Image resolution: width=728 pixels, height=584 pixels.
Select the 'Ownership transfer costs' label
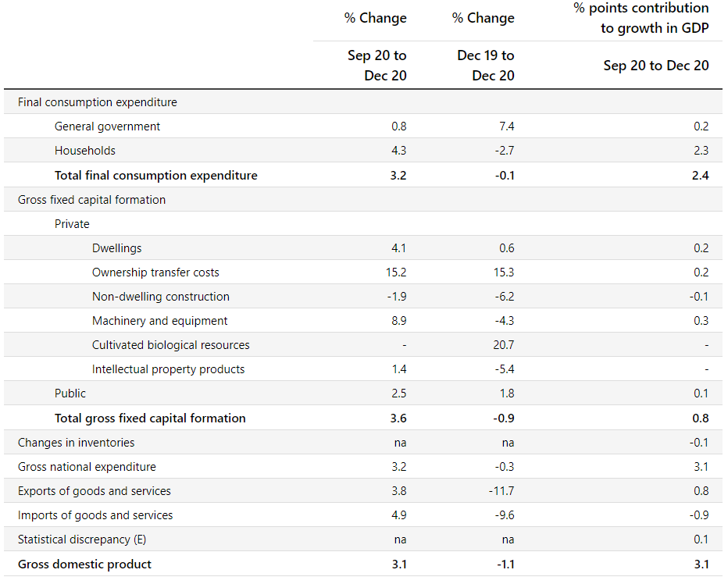tap(155, 272)
